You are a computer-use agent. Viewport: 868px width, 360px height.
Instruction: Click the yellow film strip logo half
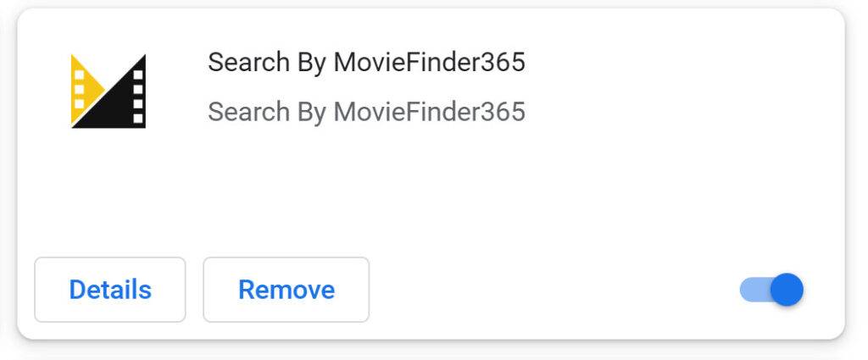[84, 86]
